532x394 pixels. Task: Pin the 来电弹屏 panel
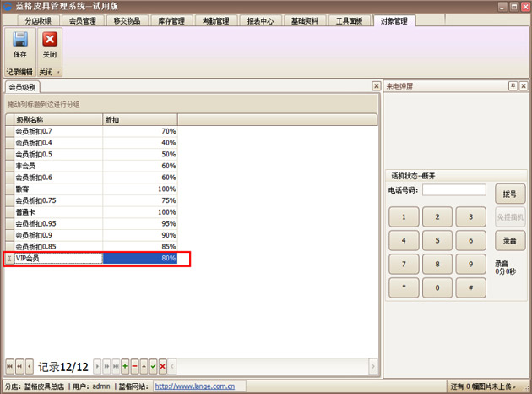click(513, 86)
